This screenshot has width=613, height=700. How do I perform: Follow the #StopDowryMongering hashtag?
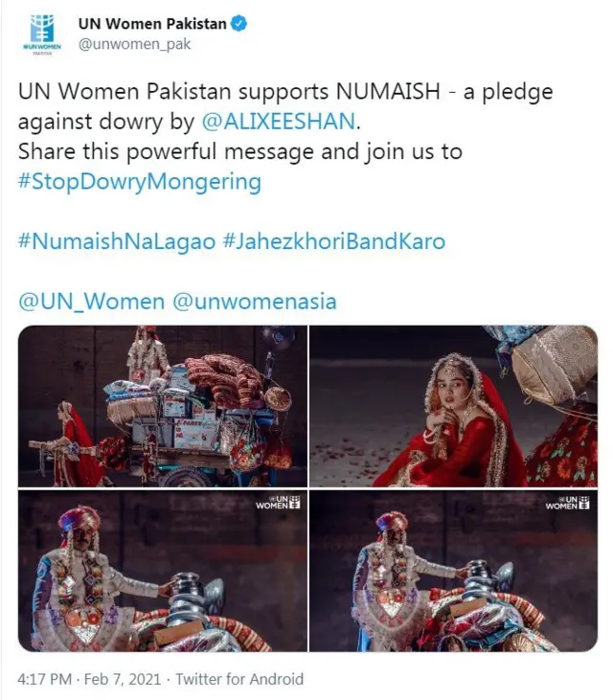(139, 182)
